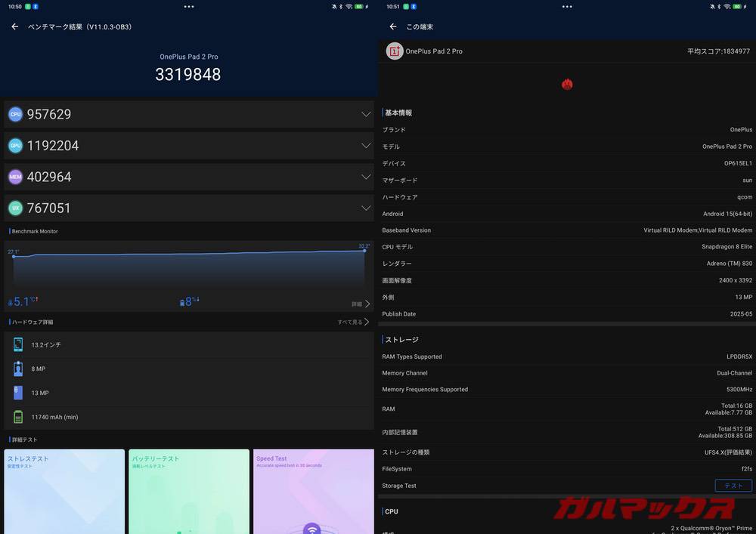The image size is (756, 534).
Task: Click the blue CPU score icon
Action: pos(16,114)
